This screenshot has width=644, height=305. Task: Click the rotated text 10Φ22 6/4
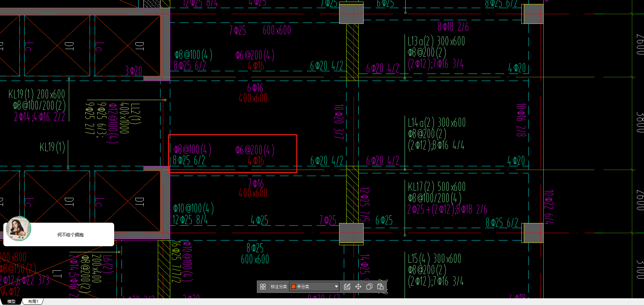pyautogui.click(x=549, y=207)
